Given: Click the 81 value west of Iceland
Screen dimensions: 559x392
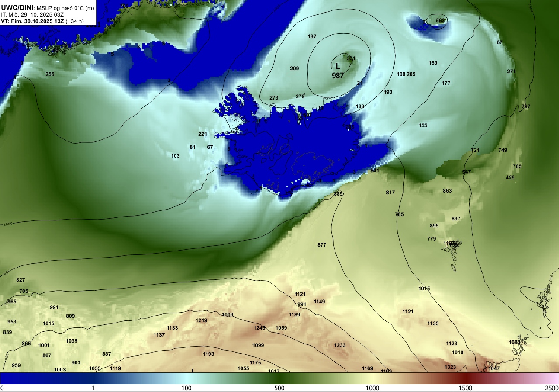Looking at the screenshot, I should [193, 147].
